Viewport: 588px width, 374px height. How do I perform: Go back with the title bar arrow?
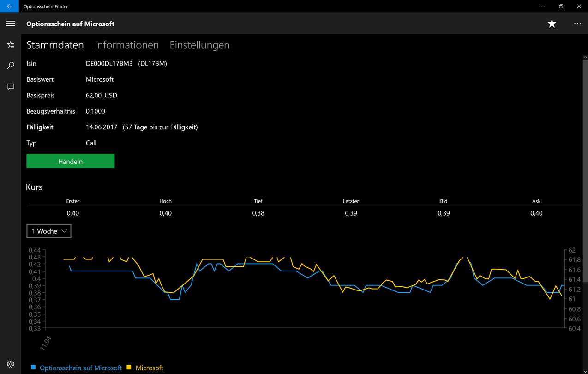click(9, 6)
